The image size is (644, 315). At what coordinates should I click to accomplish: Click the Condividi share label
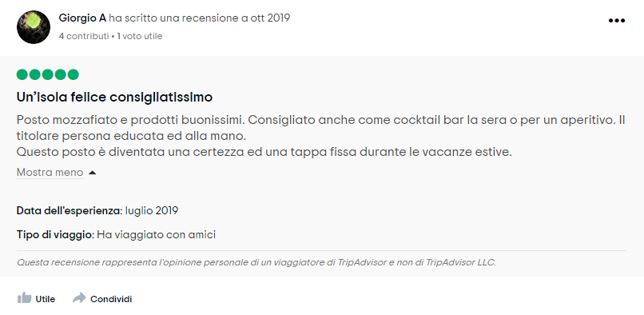click(x=111, y=299)
